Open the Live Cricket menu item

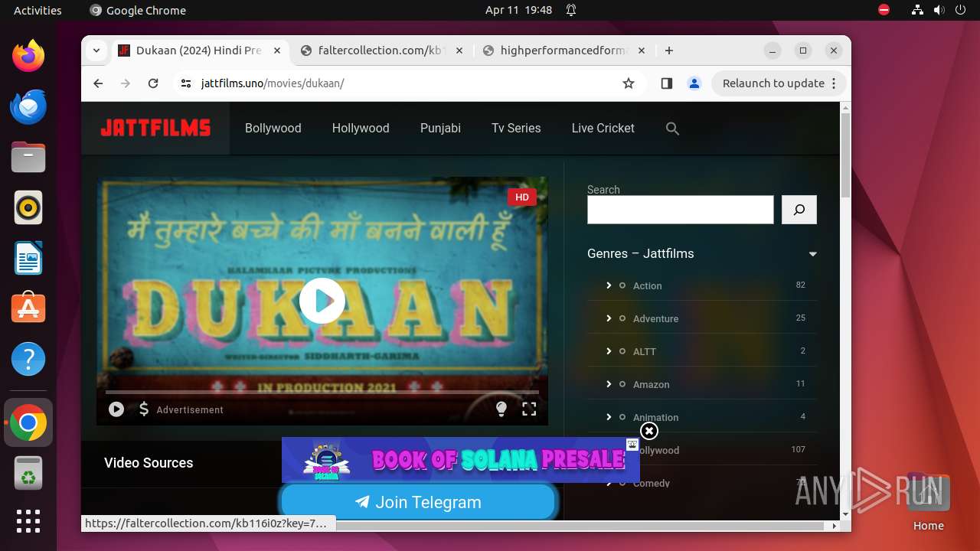point(603,129)
